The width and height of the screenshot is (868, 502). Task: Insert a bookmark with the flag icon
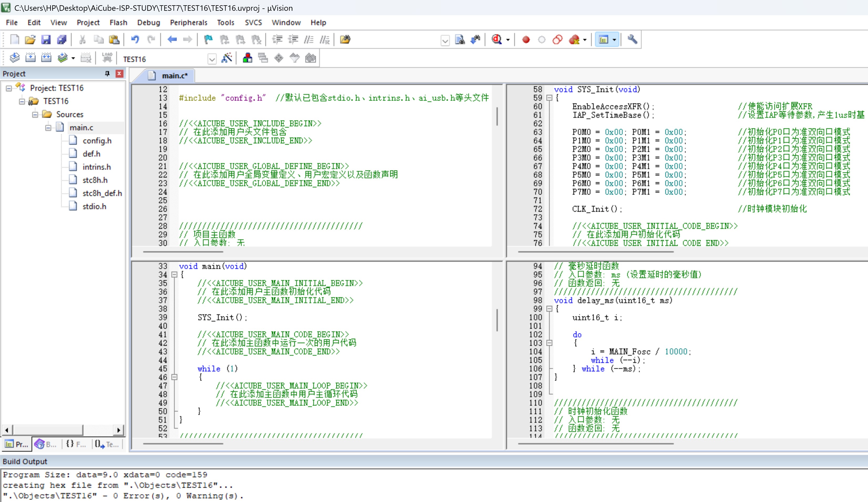coord(208,40)
